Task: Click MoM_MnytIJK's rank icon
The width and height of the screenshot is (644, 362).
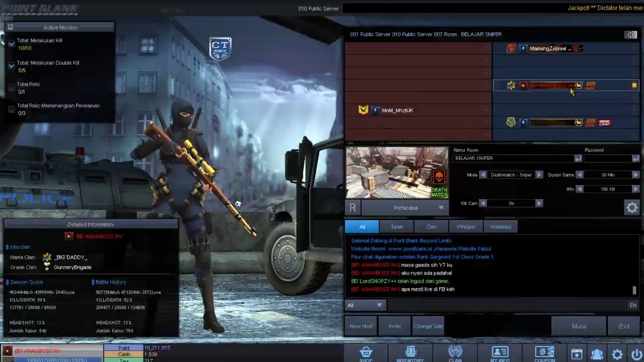Action: [x=376, y=110]
